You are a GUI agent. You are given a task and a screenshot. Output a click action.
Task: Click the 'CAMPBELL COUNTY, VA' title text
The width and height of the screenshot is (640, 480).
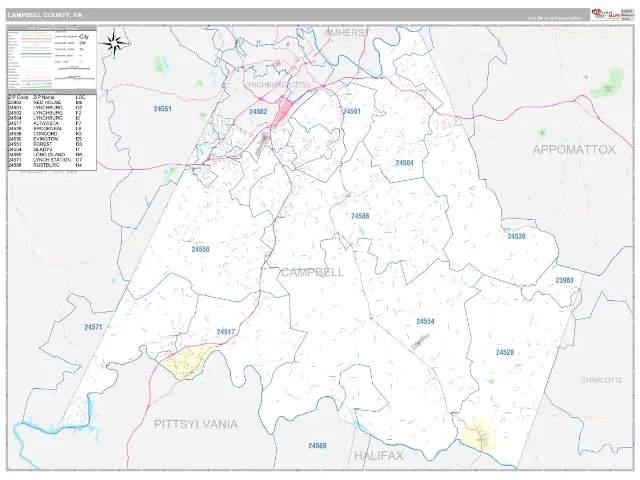pos(44,15)
